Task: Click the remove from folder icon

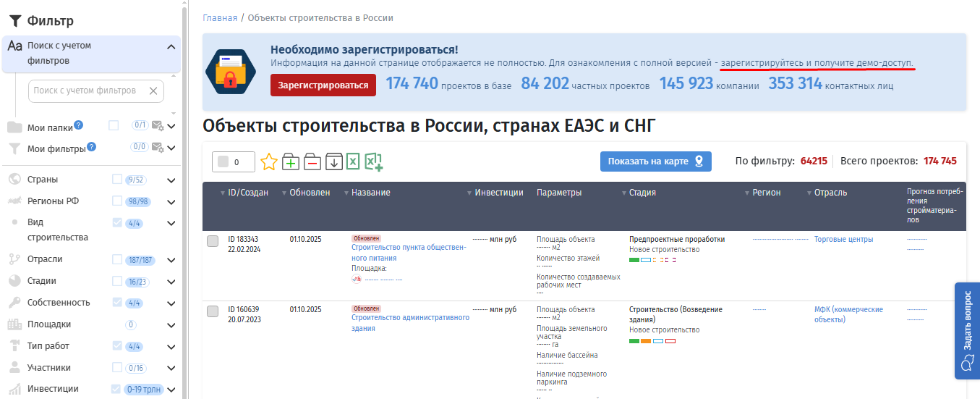Action: pyautogui.click(x=312, y=161)
